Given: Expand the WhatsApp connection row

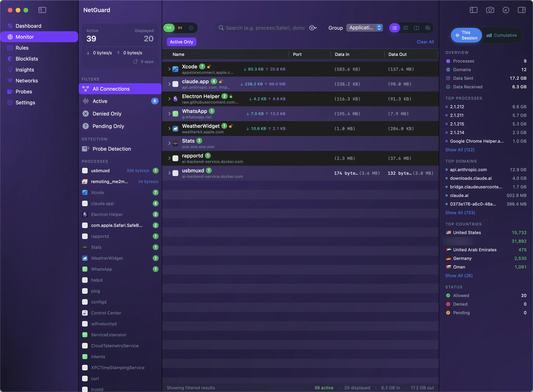Looking at the screenshot, I should (169, 114).
